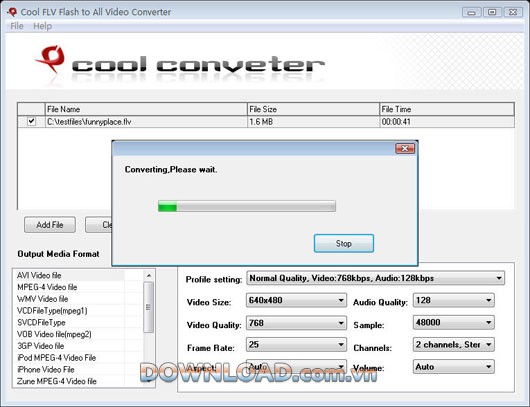Open the Sample rate dropdown
This screenshot has width=530, height=407.
(x=454, y=322)
